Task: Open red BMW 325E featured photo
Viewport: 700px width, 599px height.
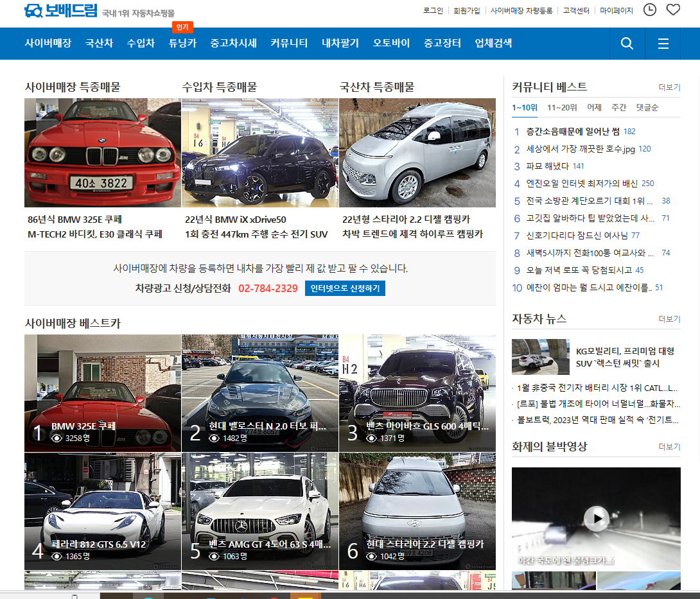Action: tap(103, 153)
